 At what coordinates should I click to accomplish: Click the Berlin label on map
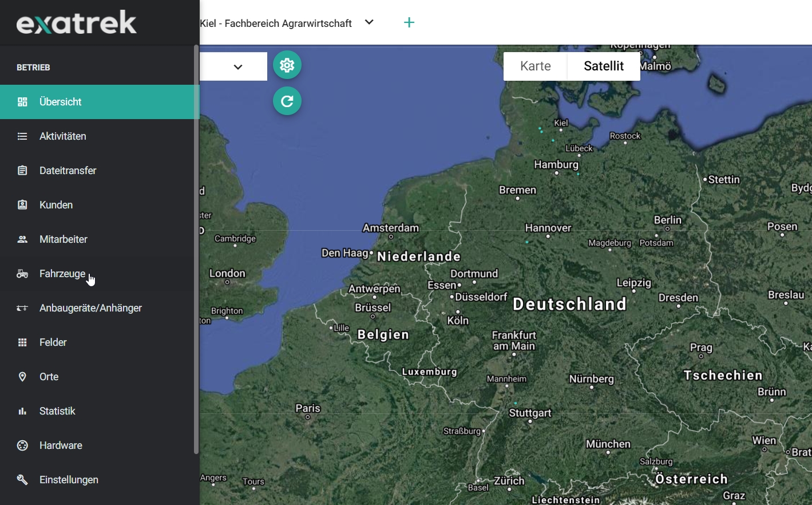(668, 220)
